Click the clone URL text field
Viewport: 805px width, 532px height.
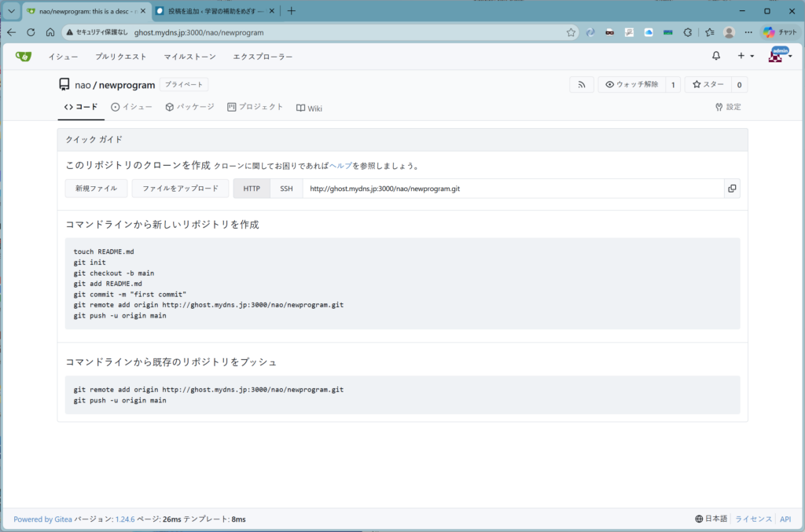coord(513,189)
